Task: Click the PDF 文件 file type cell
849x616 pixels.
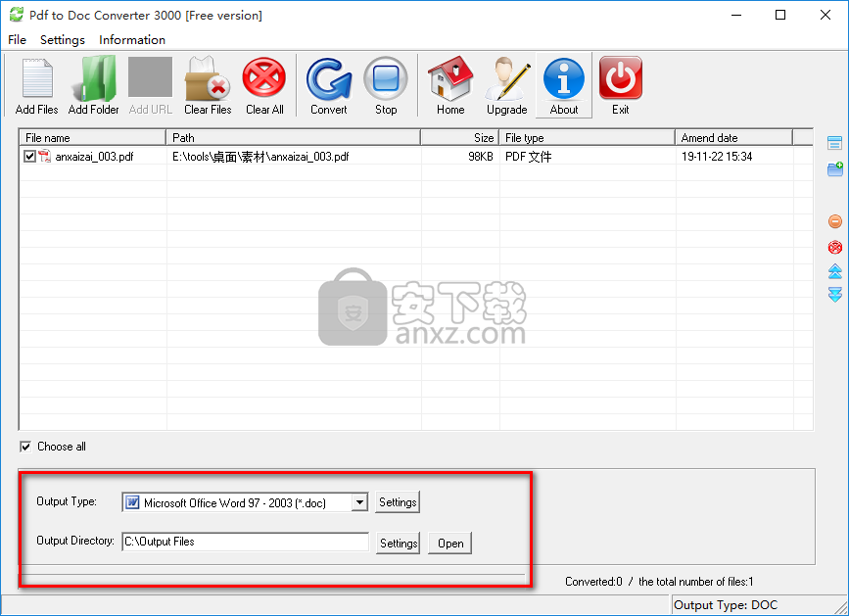Action: [x=529, y=157]
